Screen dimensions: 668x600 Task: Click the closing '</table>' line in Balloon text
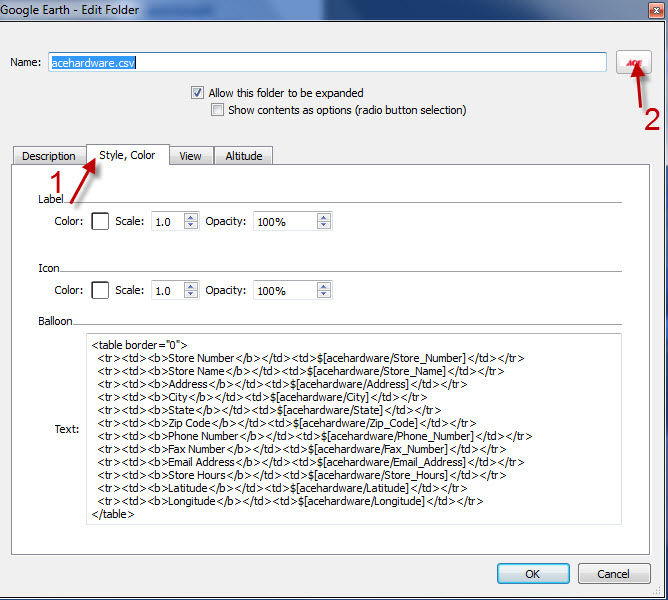point(113,514)
